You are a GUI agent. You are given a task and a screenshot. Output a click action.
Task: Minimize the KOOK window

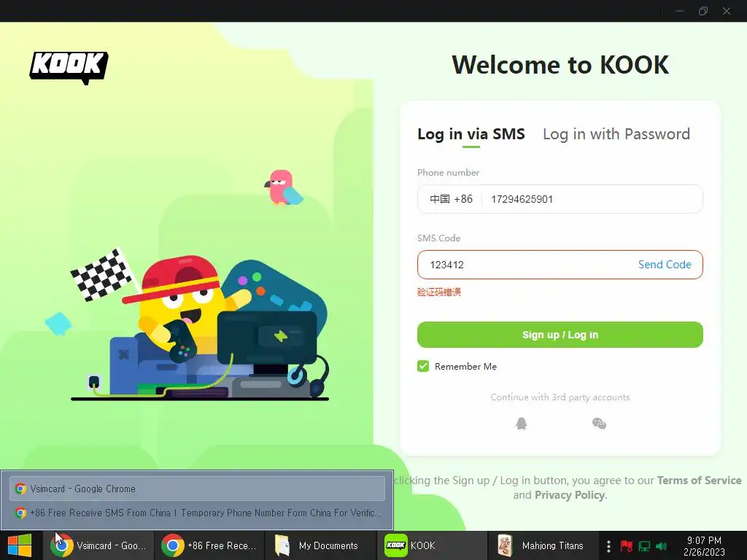coord(680,11)
